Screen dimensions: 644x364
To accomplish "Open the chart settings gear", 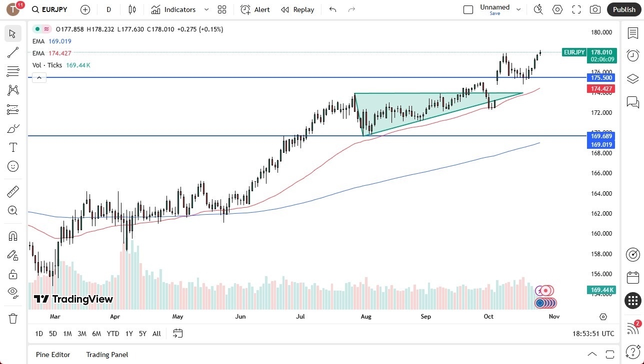I will point(557,9).
